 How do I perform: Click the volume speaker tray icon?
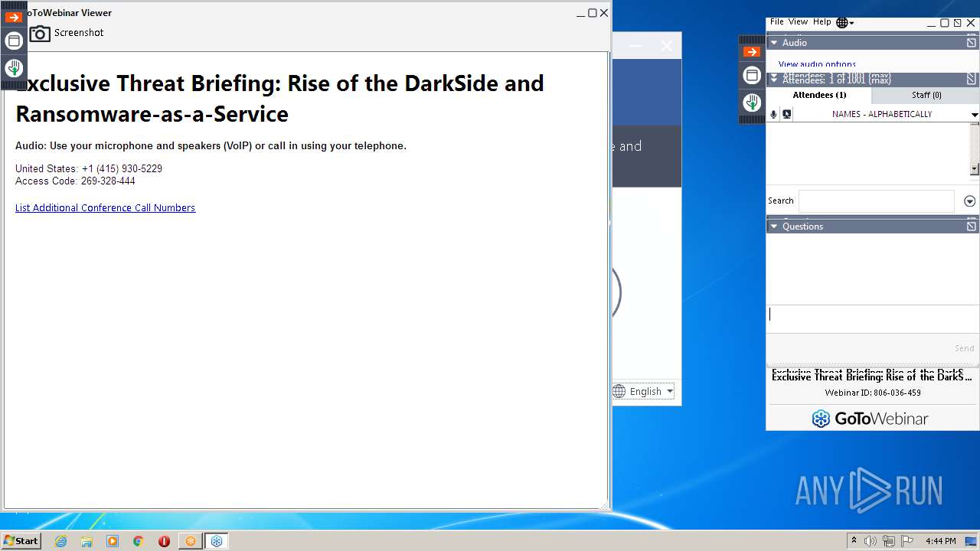click(871, 541)
